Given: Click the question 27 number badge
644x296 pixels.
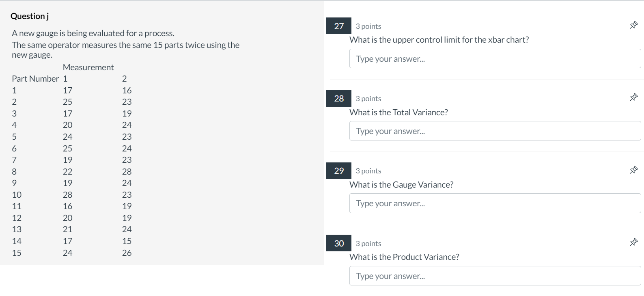Looking at the screenshot, I should (339, 26).
